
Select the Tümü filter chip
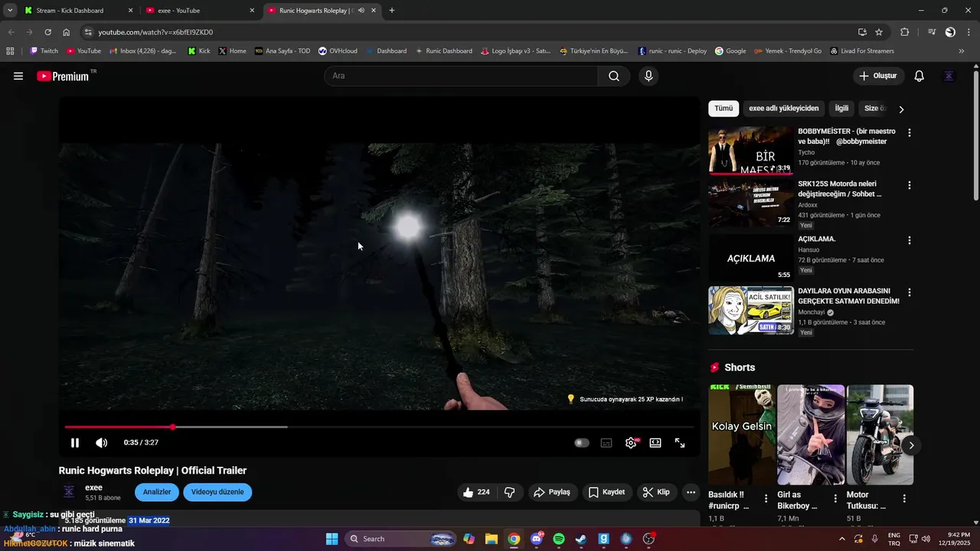[x=724, y=109]
